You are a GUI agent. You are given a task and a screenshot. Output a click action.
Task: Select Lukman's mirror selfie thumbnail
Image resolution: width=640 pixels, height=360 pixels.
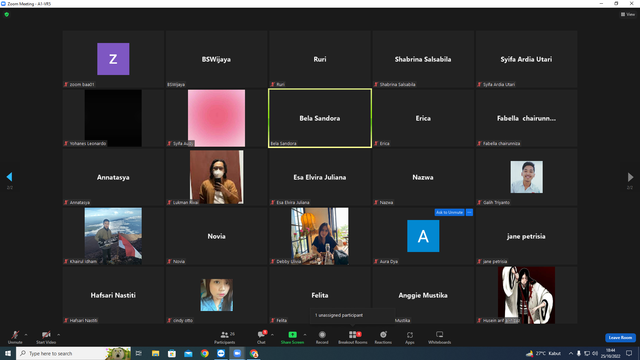click(216, 177)
